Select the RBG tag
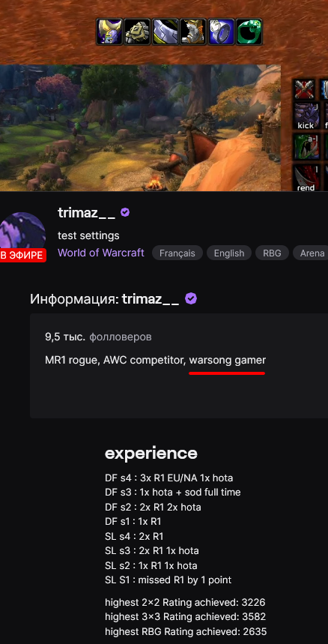The height and width of the screenshot is (644, 328). (x=273, y=253)
